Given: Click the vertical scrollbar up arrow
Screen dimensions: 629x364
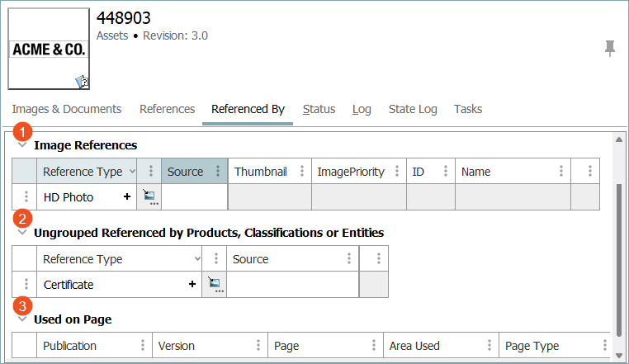Looking at the screenshot, I should pos(619,139).
